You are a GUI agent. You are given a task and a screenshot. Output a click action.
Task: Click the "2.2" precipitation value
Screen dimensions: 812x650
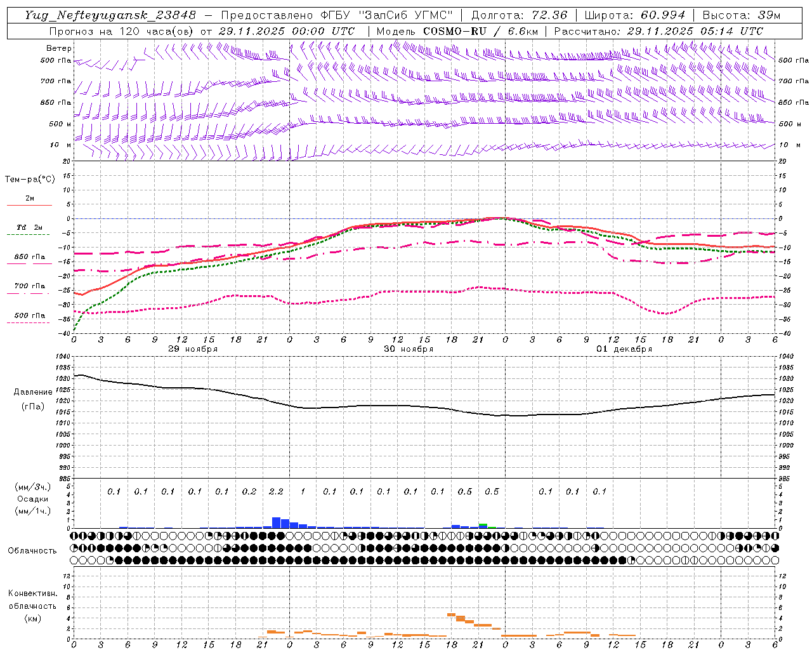pos(276,491)
